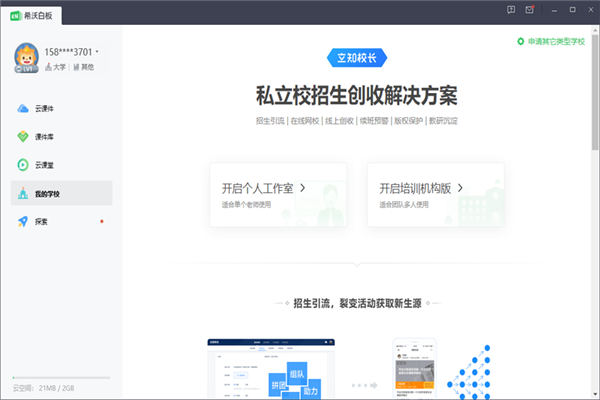
Task: Select 我的学校 menu item in sidebar
Action: 62,193
